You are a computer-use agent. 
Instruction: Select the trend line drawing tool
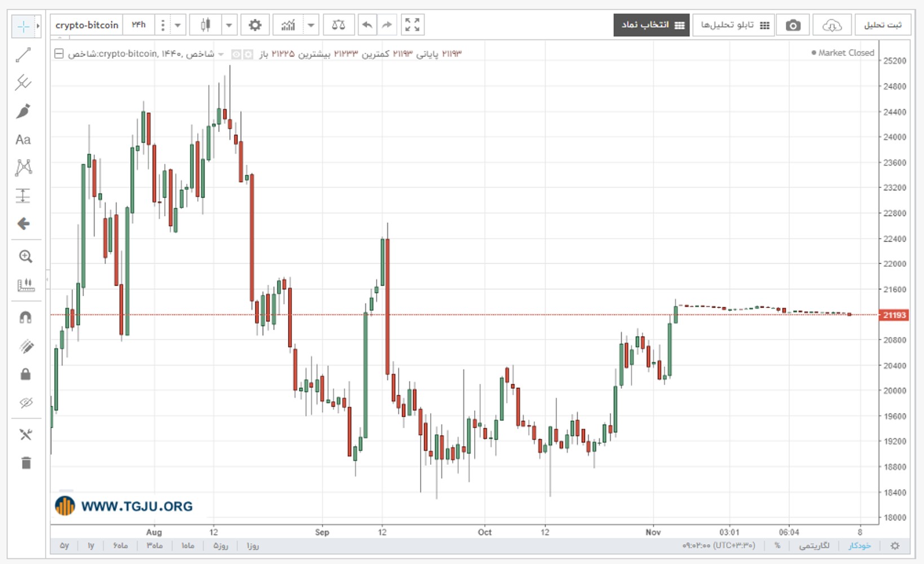pos(23,55)
